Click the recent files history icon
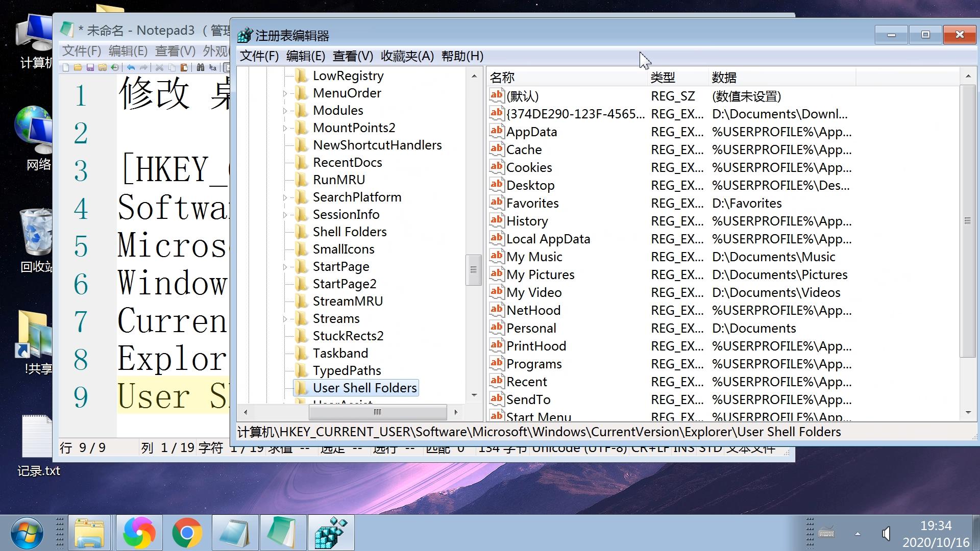 pyautogui.click(x=115, y=67)
